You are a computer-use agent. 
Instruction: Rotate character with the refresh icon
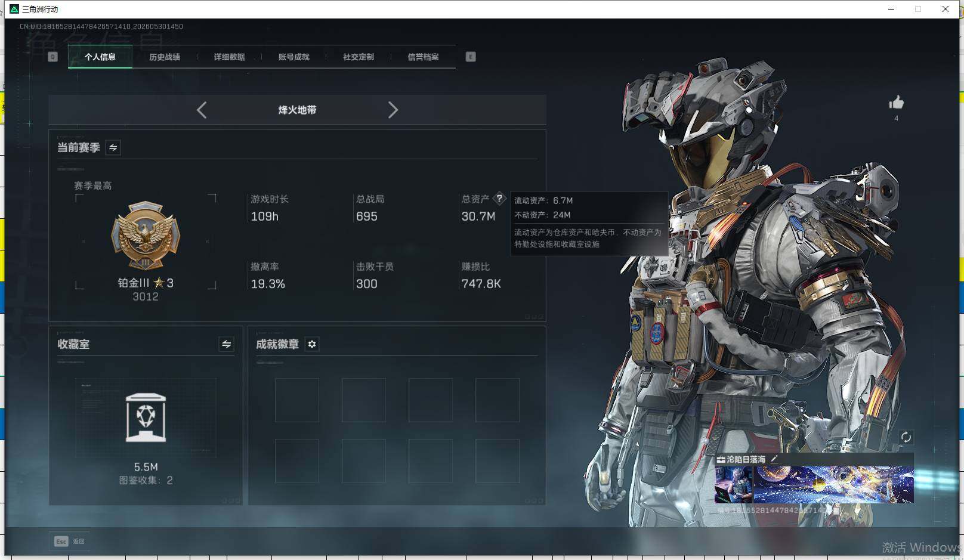point(906,437)
